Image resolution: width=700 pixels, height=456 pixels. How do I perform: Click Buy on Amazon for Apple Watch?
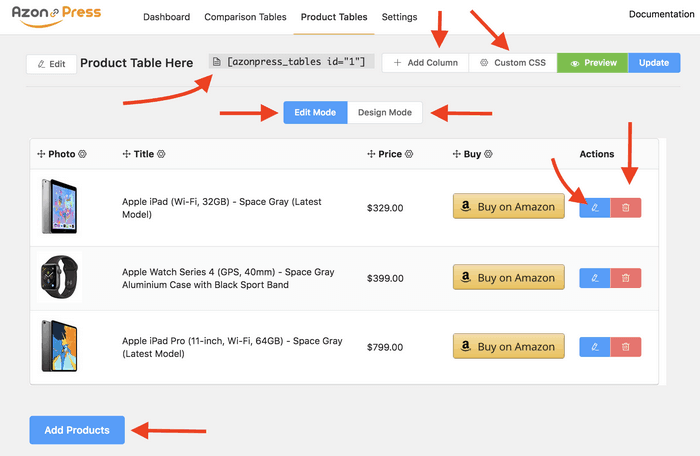(508, 277)
